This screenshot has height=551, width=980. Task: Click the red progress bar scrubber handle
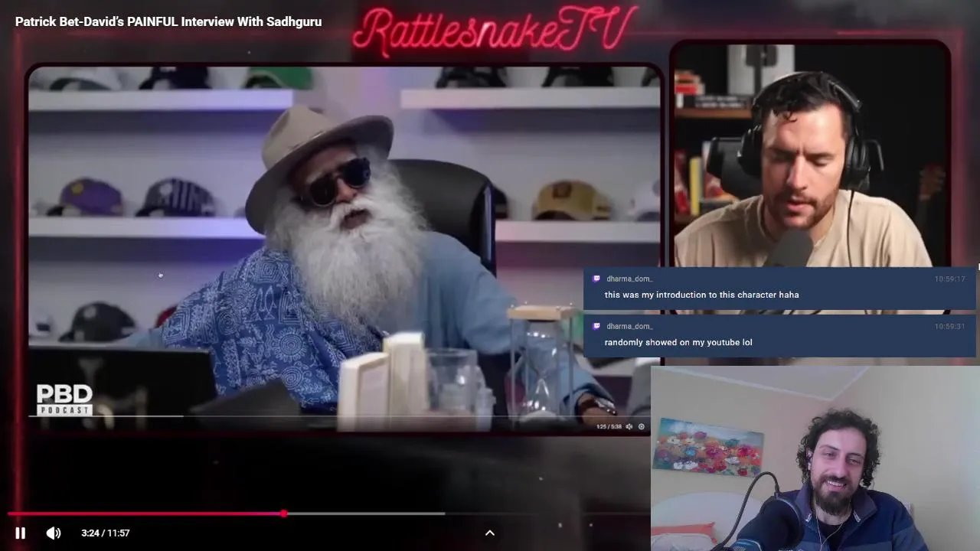pos(284,514)
